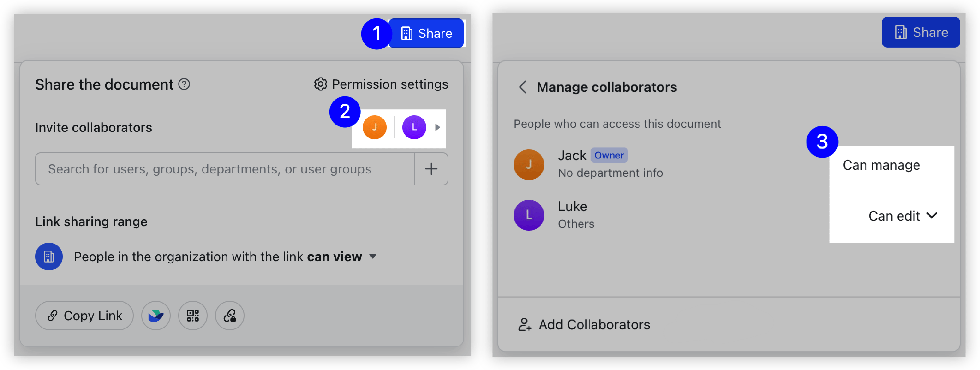Click the Share button in right panel

[x=921, y=32]
